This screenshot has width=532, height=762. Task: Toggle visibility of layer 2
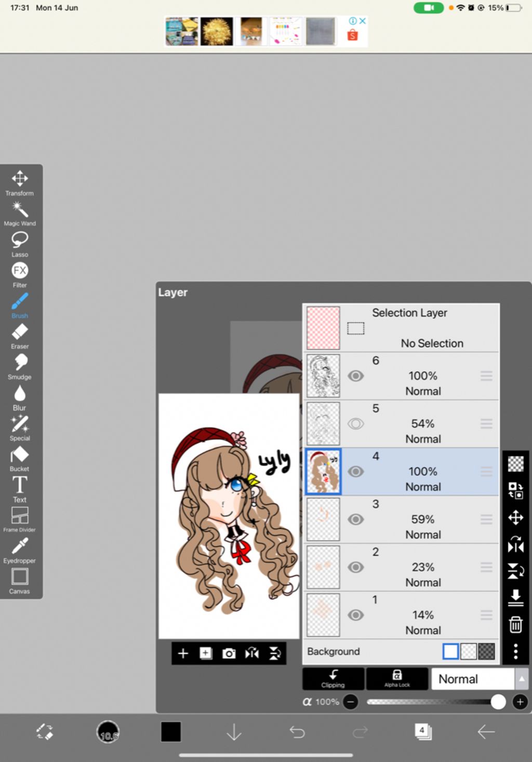[355, 567]
